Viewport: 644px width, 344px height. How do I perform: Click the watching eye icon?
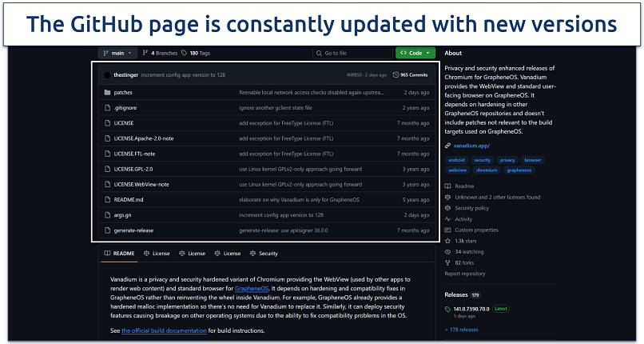(448, 251)
